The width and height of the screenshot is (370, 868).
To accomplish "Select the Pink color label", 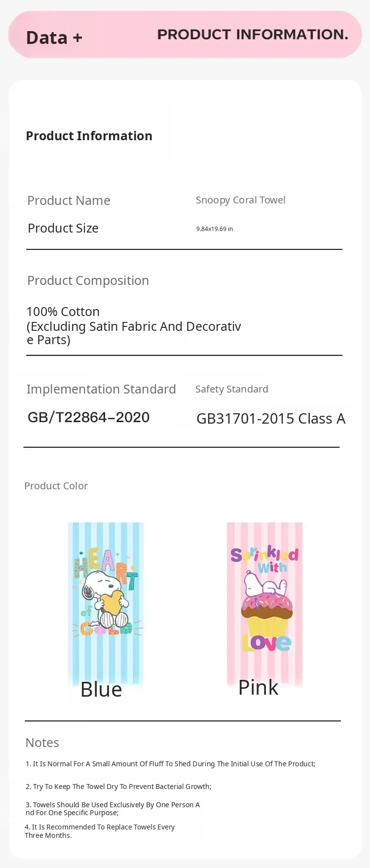I will [x=258, y=687].
